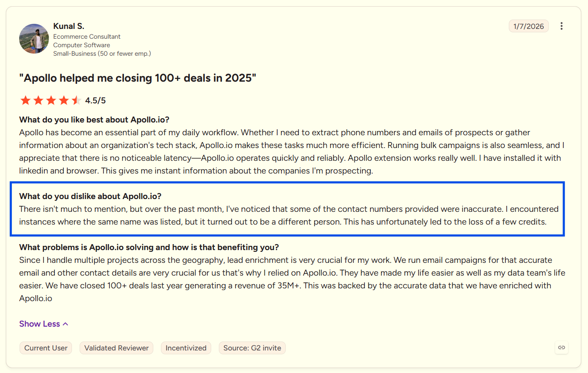The height and width of the screenshot is (373, 588).
Task: Copy the review link via chain icon
Action: click(x=562, y=347)
